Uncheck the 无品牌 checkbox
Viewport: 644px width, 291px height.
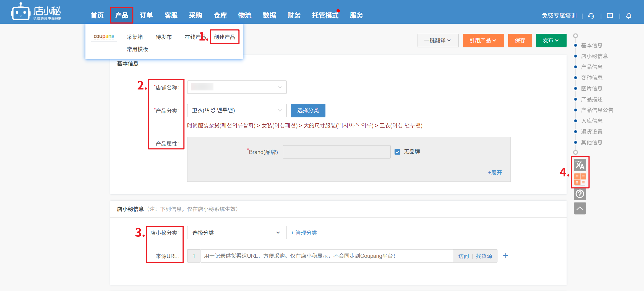click(397, 152)
